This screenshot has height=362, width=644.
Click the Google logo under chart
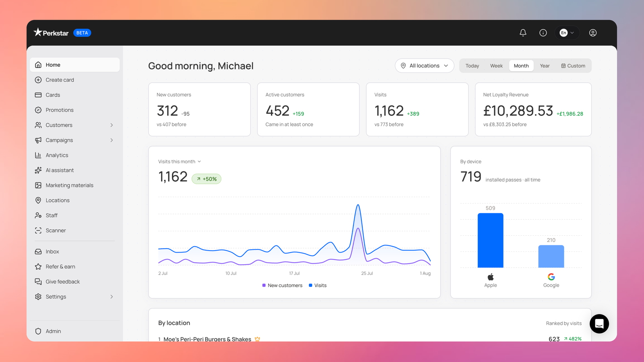click(x=551, y=277)
